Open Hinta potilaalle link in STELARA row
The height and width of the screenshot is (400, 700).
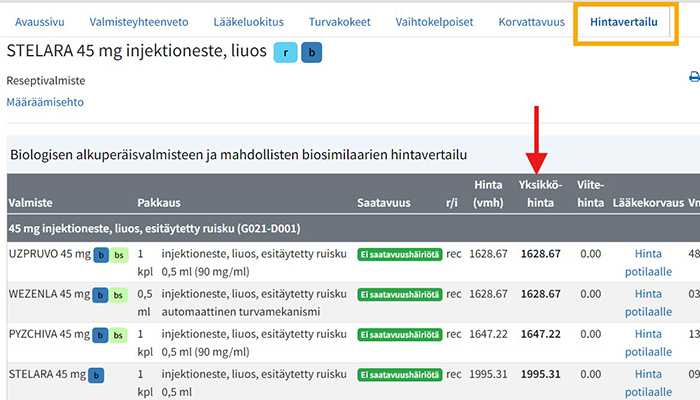click(x=648, y=383)
